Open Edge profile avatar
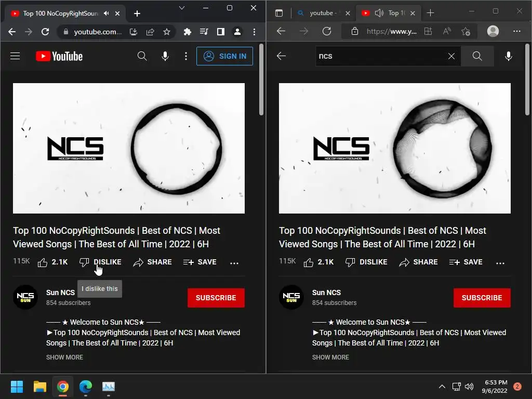The image size is (532, 399). pyautogui.click(x=493, y=31)
